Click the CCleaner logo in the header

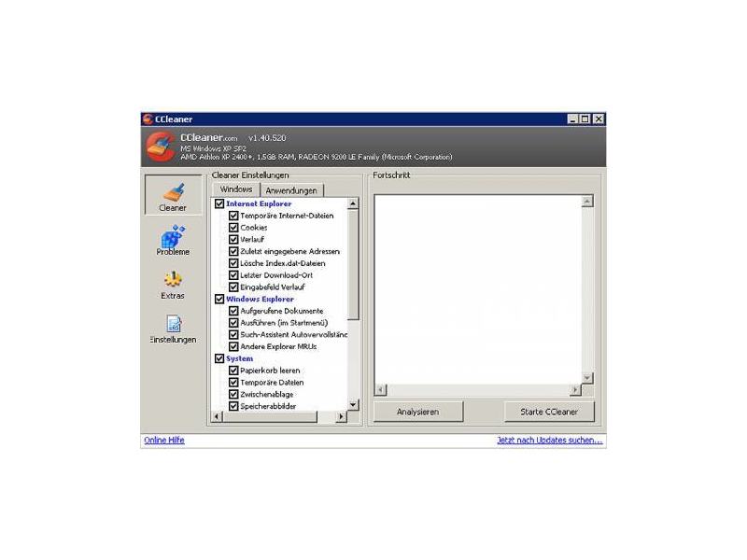[x=161, y=147]
